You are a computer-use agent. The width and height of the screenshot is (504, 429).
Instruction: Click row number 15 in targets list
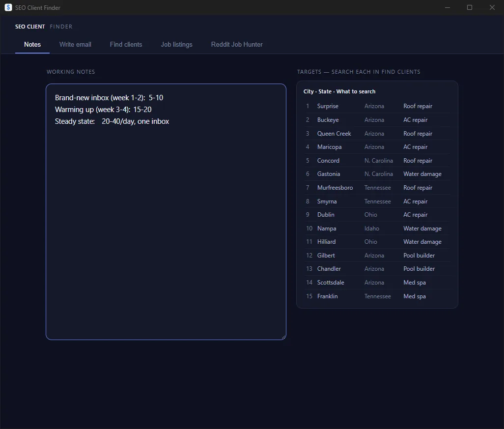309,296
